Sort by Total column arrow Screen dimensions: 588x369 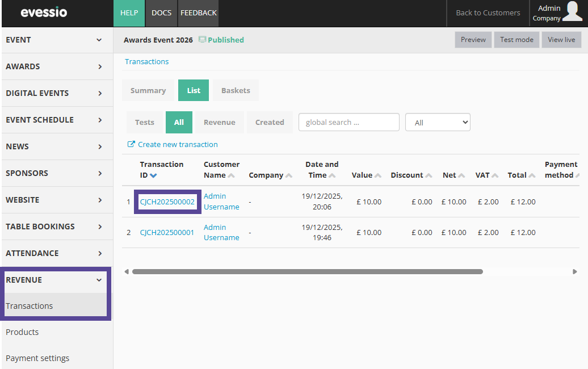coord(532,175)
